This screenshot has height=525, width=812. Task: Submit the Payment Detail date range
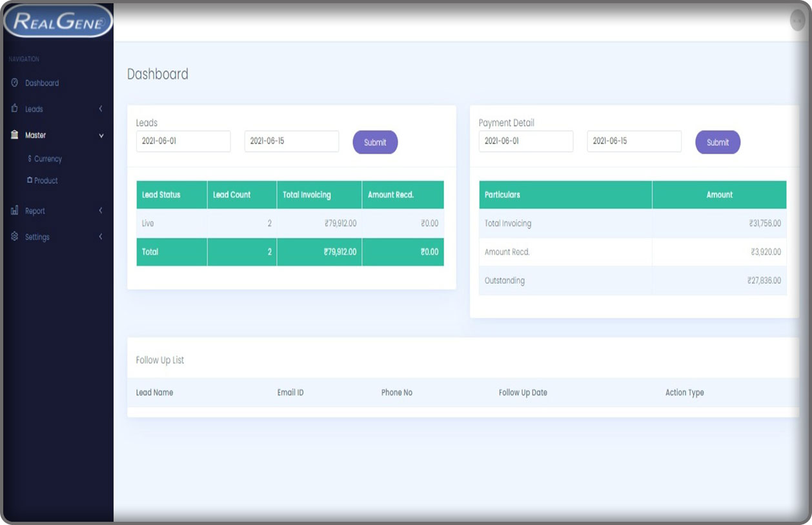pos(718,143)
